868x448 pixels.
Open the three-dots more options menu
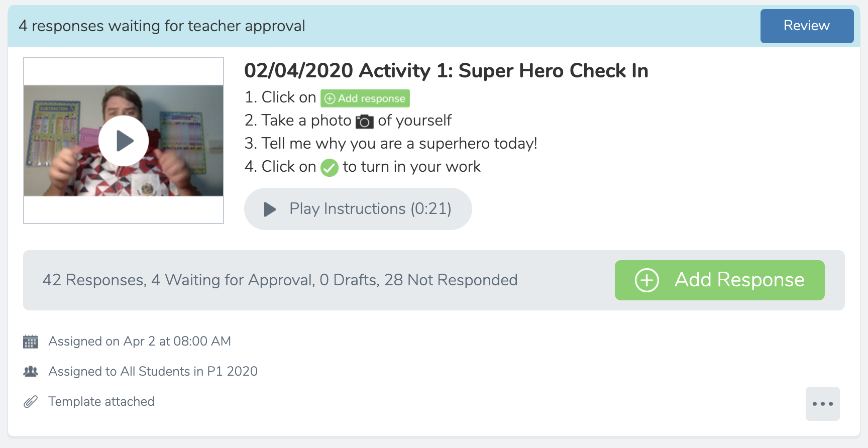823,404
